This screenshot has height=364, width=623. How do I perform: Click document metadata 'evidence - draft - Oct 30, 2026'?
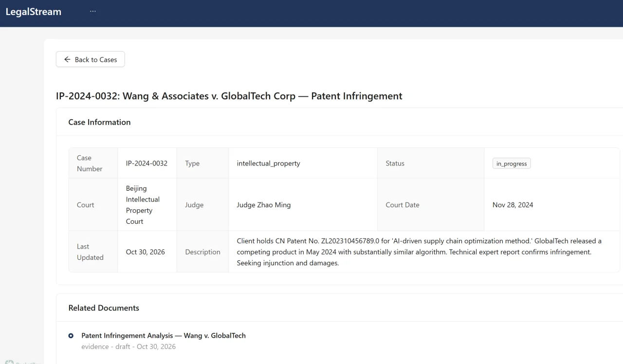[128, 346]
